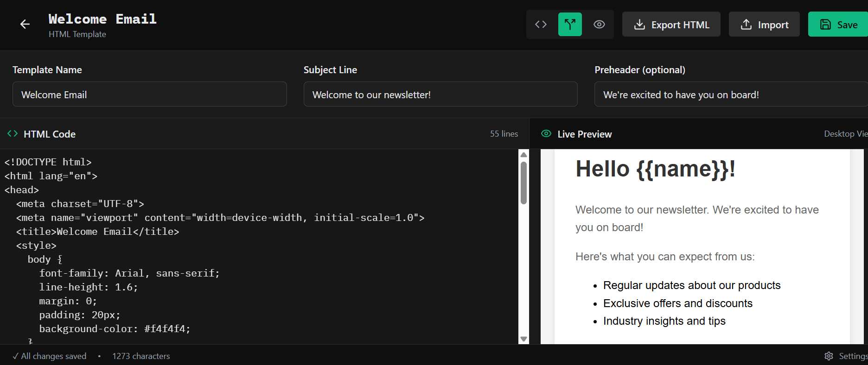
Task: Open Settings via the gear icon
Action: (x=829, y=356)
